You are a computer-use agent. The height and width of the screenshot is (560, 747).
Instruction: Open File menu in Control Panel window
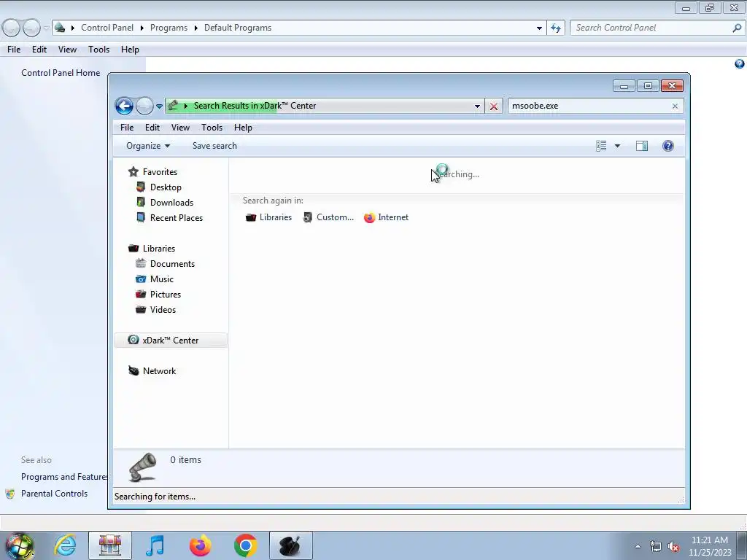(x=14, y=50)
